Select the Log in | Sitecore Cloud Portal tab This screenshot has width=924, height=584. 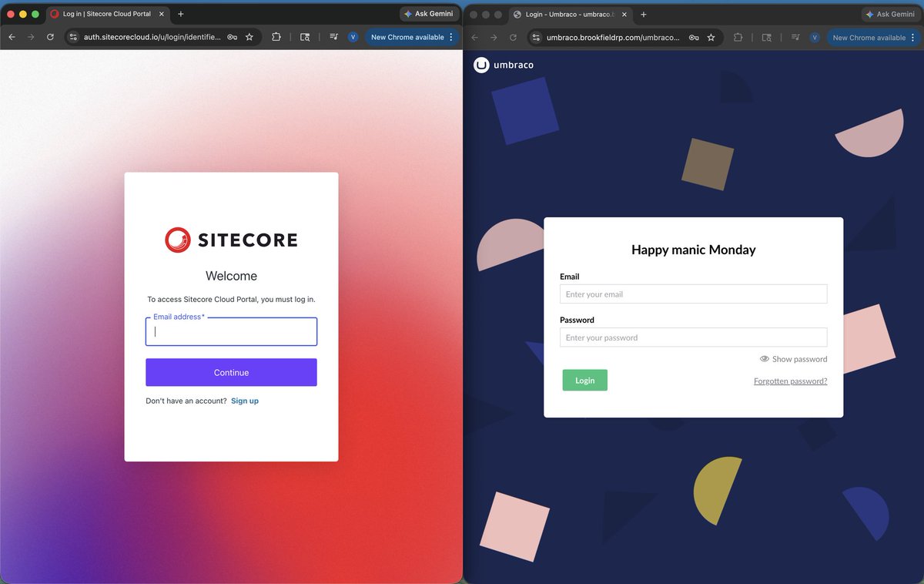[106, 14]
